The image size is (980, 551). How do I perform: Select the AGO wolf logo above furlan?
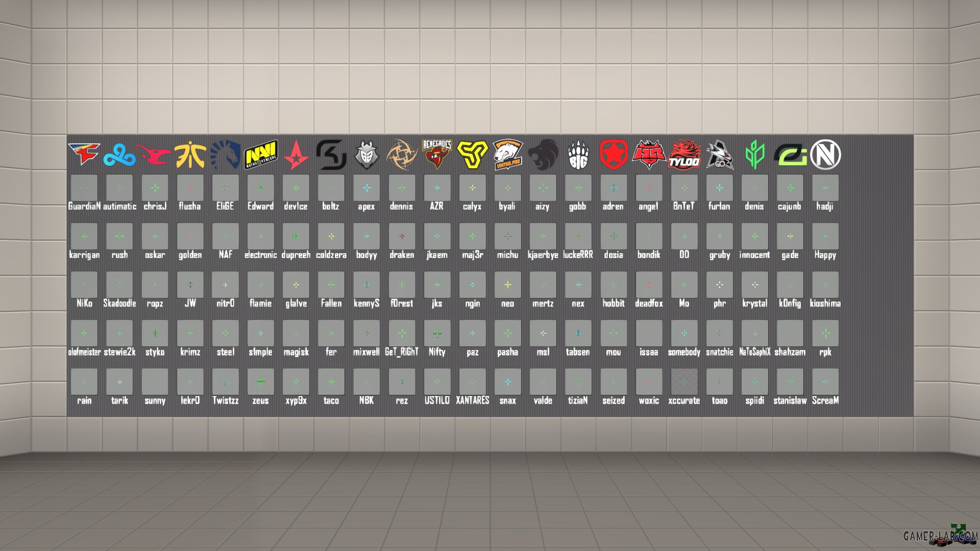(720, 155)
